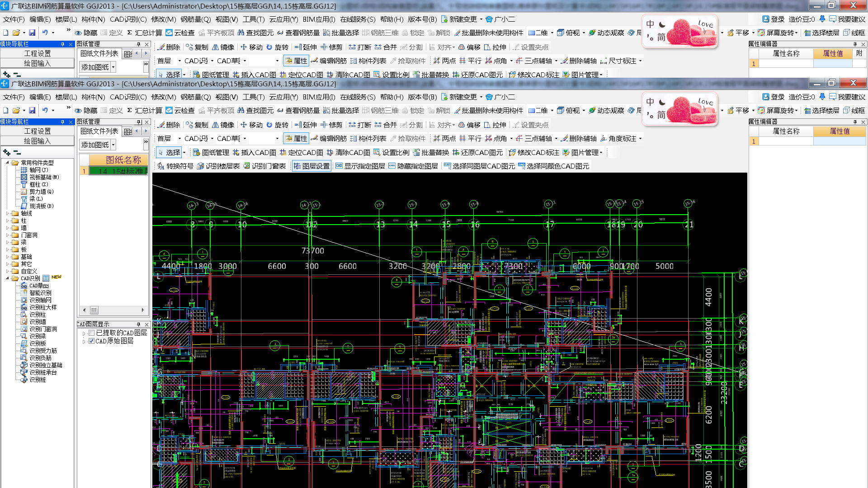Open the 钢筋量(Q) menu in the lower window
The width and height of the screenshot is (868, 488).
195,97
